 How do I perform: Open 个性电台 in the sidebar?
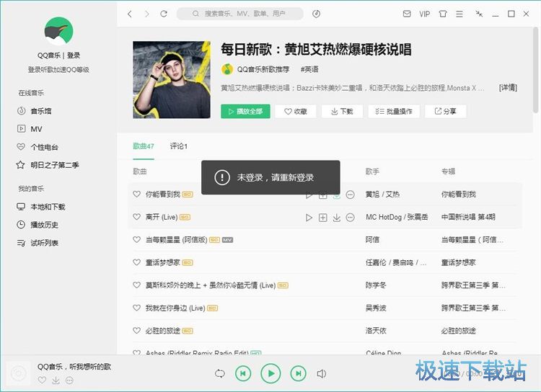pos(38,147)
